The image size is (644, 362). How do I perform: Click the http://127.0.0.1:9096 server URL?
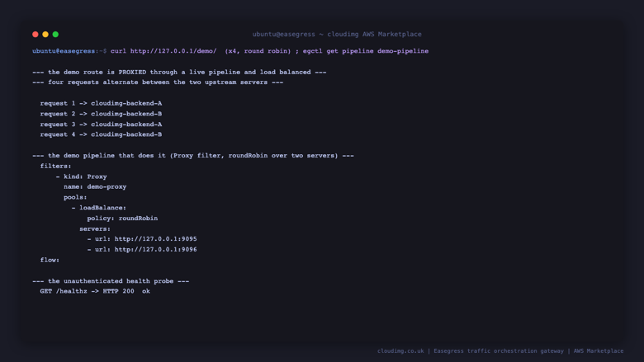click(x=156, y=250)
